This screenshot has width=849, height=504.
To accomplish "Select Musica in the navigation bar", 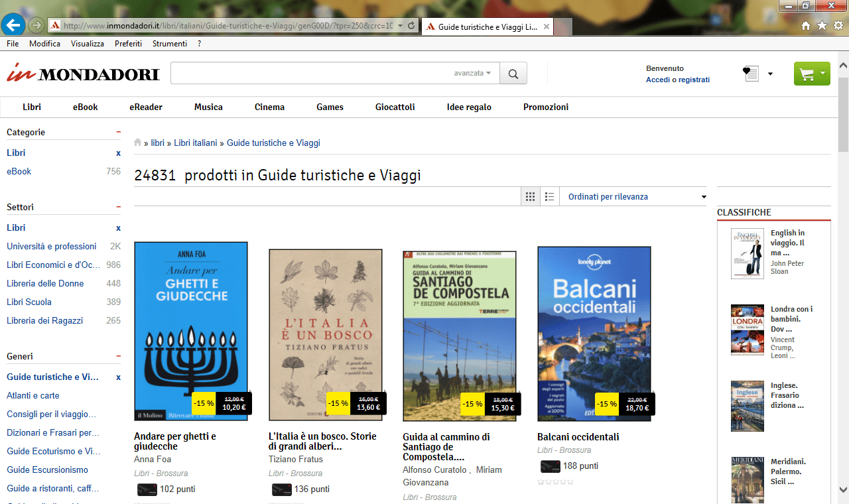I will [x=208, y=107].
